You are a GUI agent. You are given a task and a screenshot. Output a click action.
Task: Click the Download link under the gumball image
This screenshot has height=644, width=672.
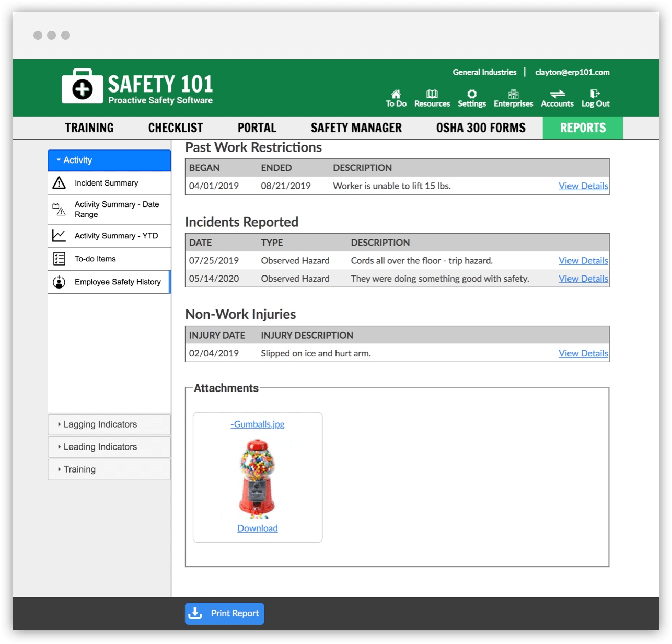pos(258,528)
